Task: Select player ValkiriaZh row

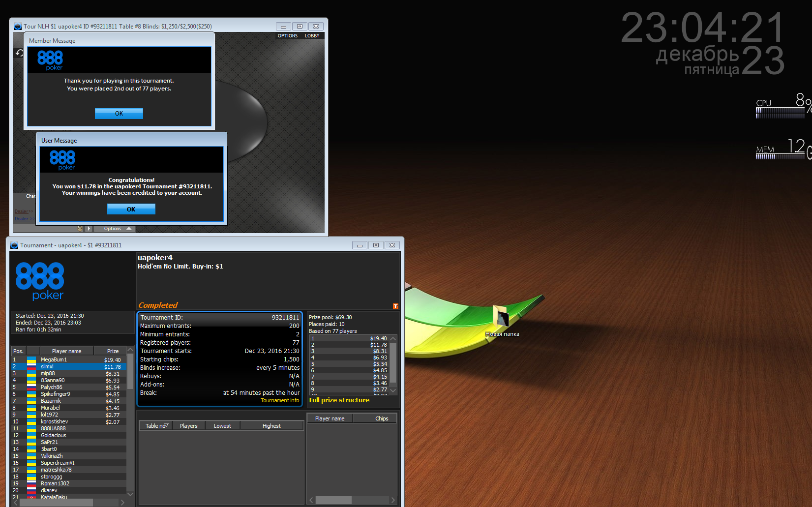Action: [x=69, y=456]
